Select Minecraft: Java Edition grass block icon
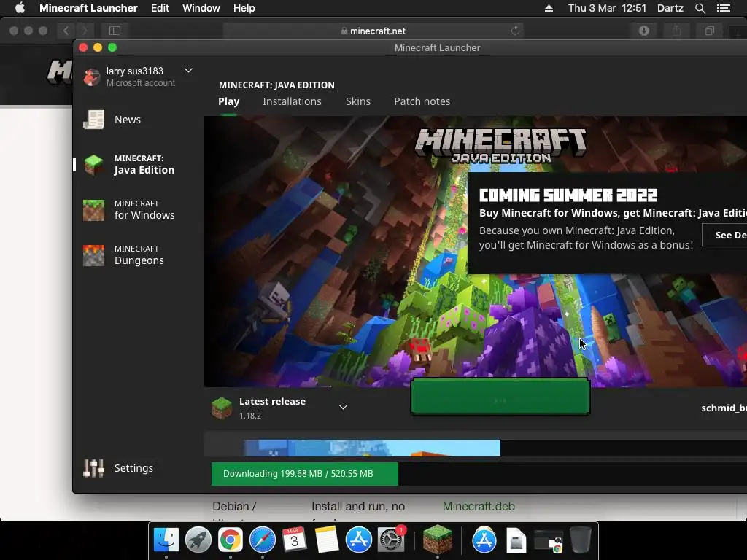 94,165
